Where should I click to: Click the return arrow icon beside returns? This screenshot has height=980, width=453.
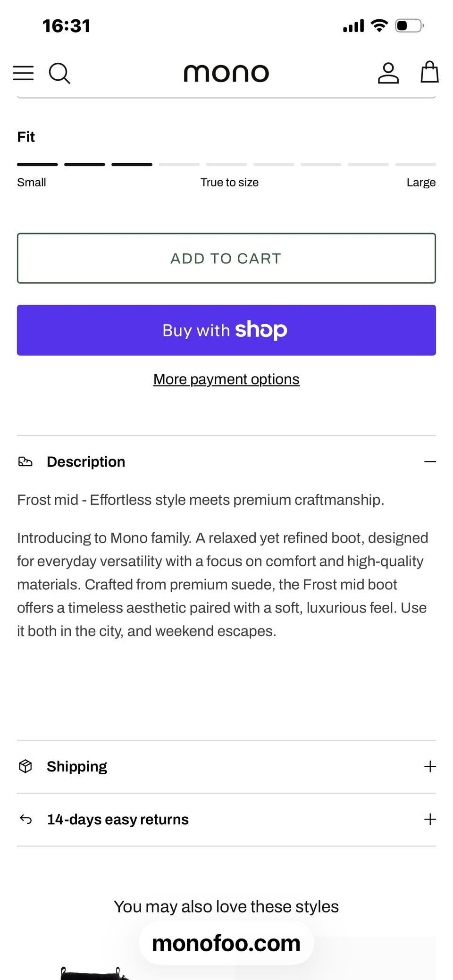click(x=26, y=819)
